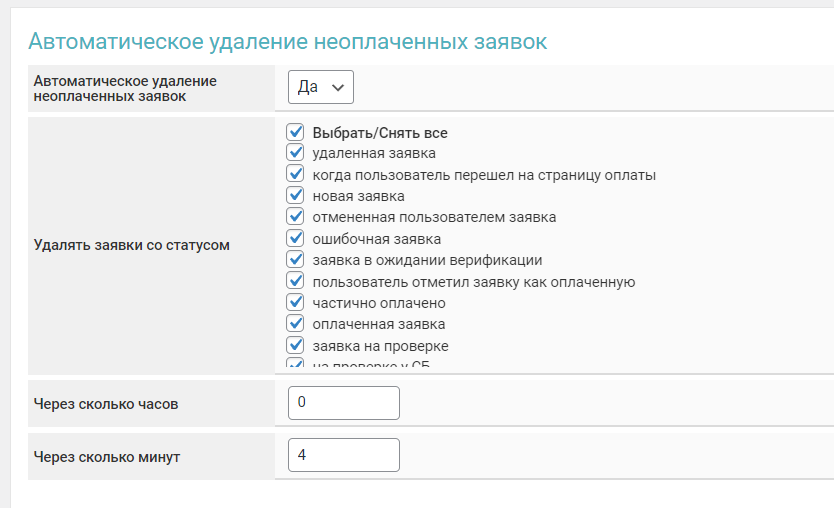Click the large blue section heading

click(x=287, y=41)
